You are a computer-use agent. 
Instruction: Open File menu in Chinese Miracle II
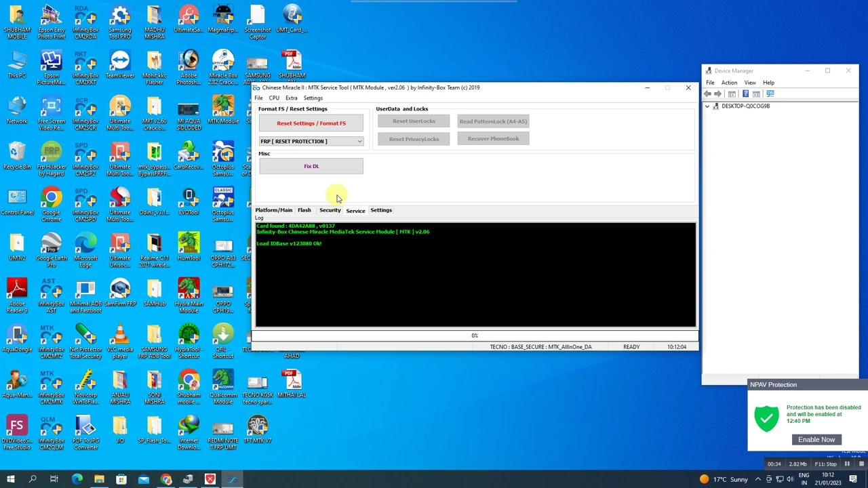258,98
